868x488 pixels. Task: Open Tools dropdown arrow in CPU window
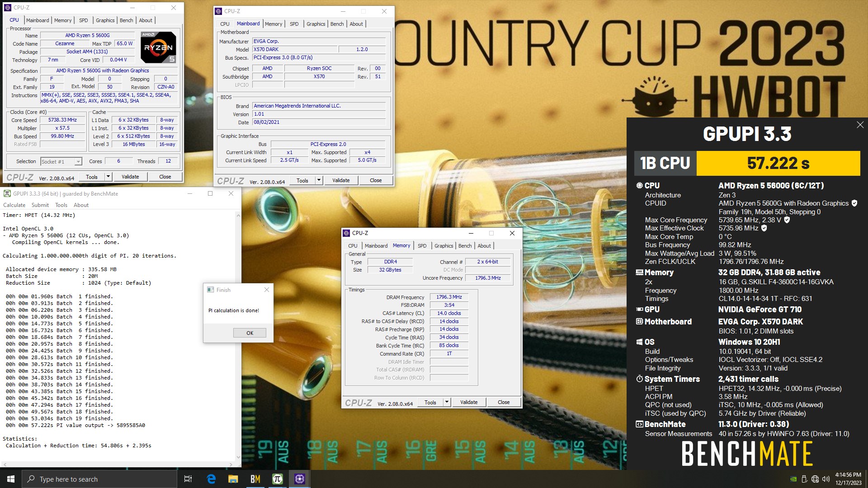(108, 177)
